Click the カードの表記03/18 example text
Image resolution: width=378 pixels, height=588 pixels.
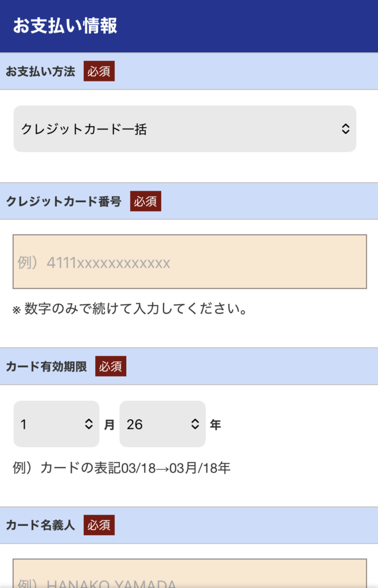click(x=122, y=468)
